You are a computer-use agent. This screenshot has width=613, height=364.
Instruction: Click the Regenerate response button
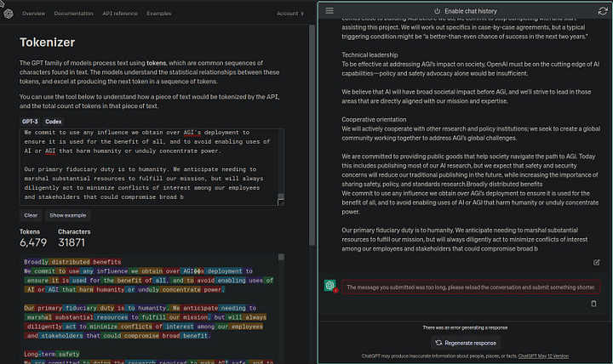[x=466, y=343]
